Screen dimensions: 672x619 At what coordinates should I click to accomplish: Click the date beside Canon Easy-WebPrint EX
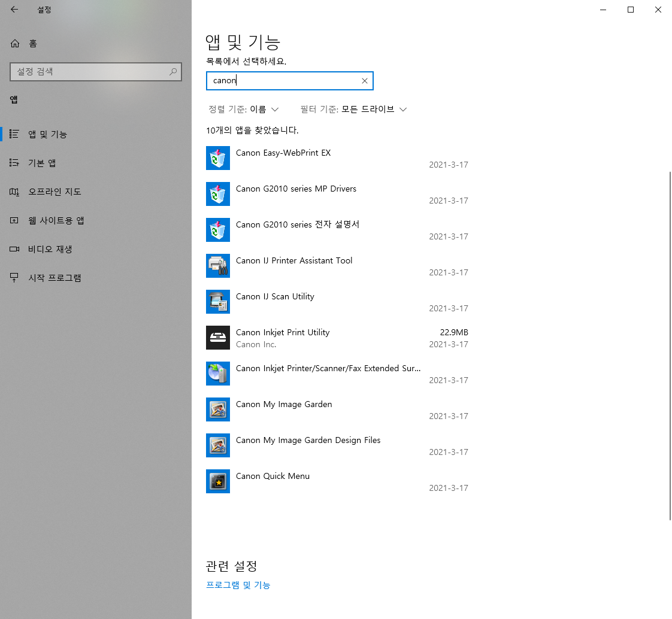tap(448, 165)
